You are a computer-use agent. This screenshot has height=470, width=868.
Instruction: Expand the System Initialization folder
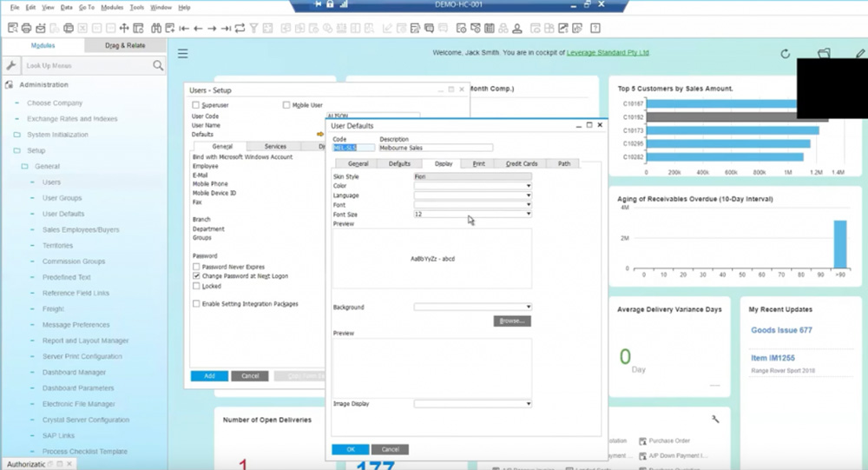tap(16, 135)
